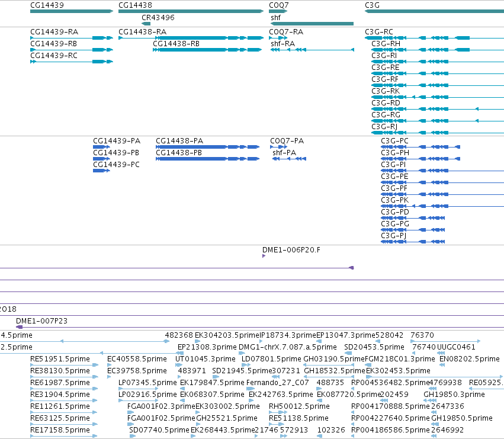Select EST RE38130.5prime
Screen dimensions: 504x439
[60, 371]
